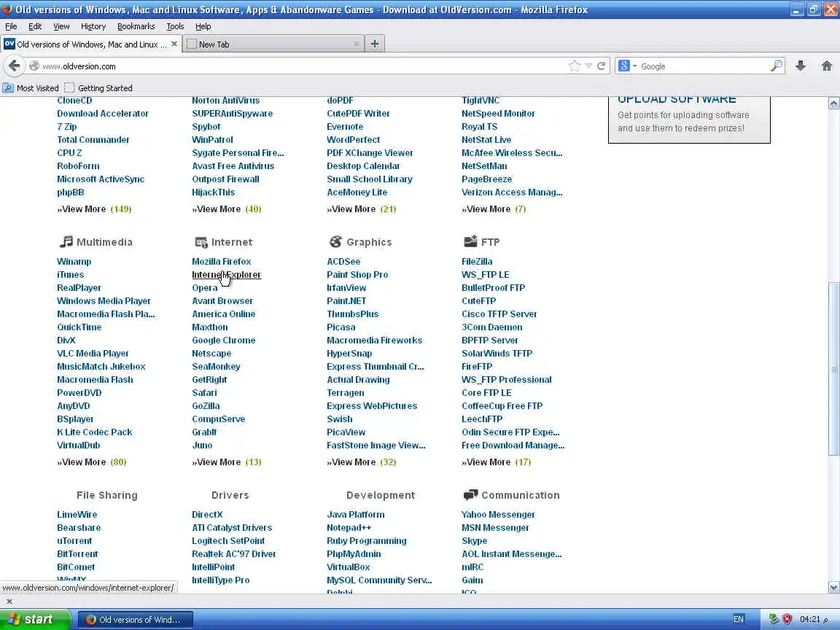
Task: Click the search magnifier icon
Action: 777,66
